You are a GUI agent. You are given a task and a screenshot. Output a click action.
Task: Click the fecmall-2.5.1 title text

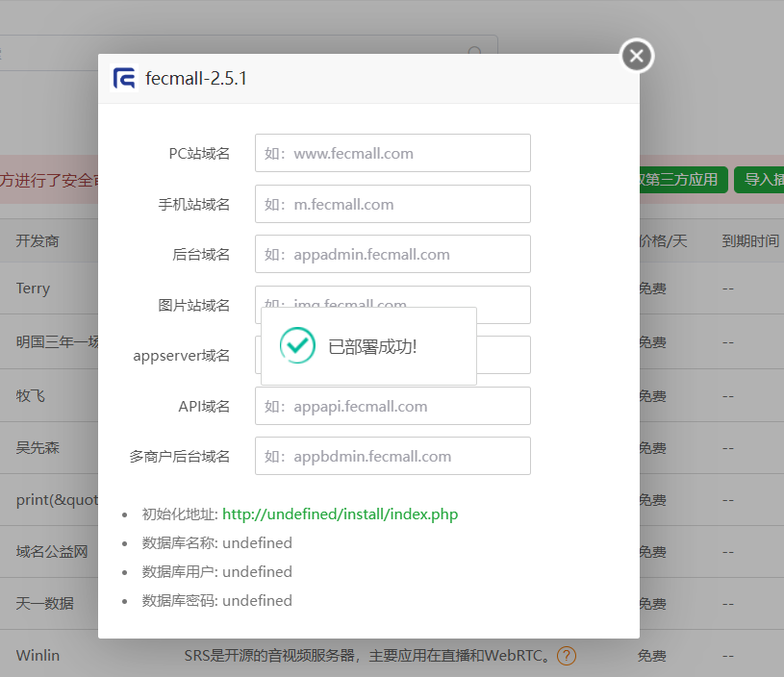[196, 79]
